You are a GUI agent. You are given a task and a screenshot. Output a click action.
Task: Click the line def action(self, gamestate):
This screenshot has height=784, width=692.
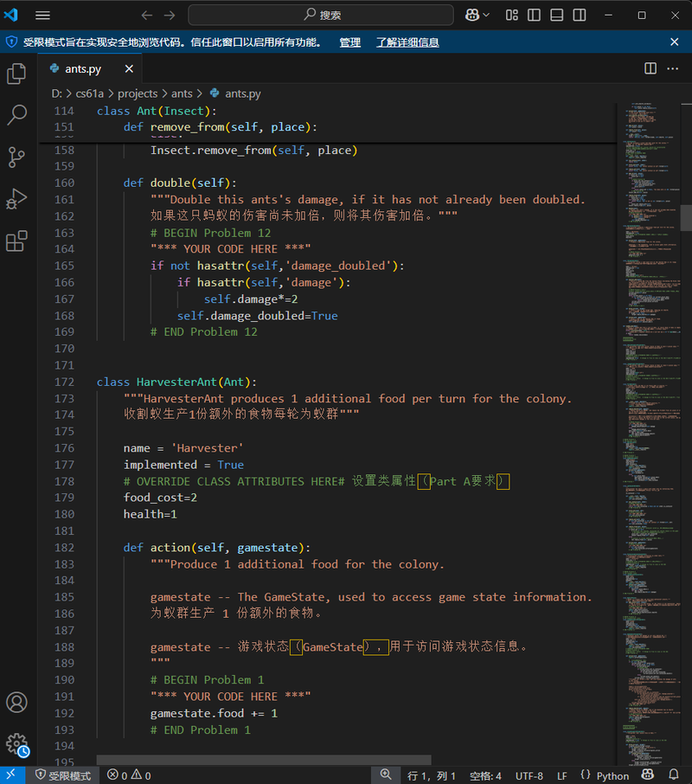pyautogui.click(x=217, y=548)
